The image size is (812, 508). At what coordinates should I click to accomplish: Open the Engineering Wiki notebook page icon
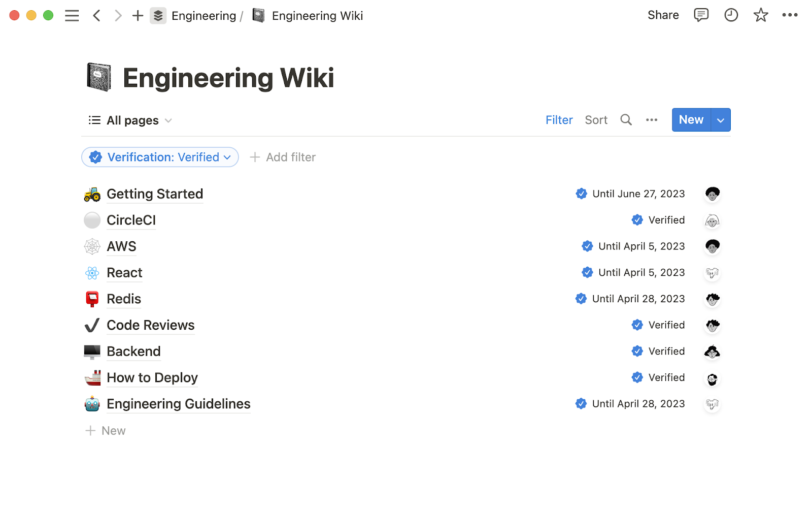point(258,15)
